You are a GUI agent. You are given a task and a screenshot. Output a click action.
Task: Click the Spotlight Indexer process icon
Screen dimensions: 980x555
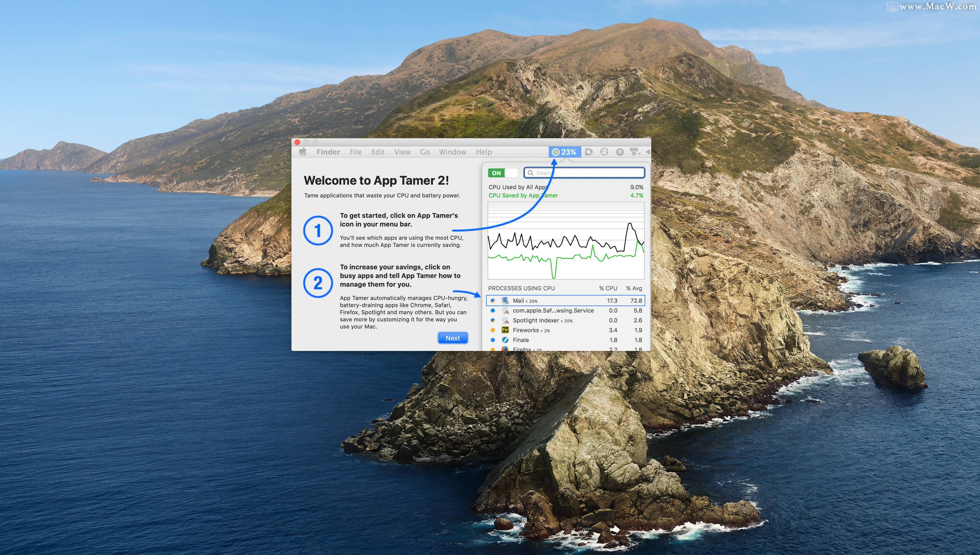tap(505, 321)
